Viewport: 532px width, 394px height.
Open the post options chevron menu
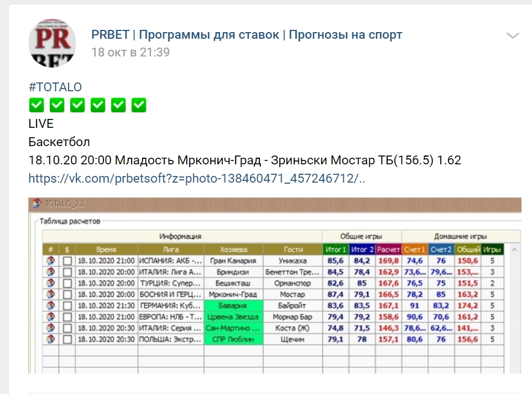[x=513, y=36]
